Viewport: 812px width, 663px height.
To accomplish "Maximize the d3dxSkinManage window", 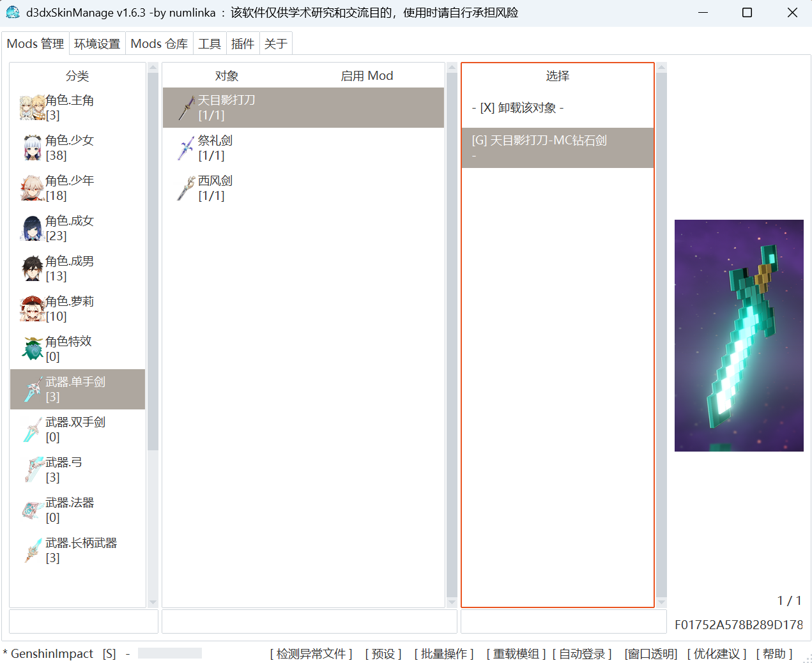I will point(747,13).
